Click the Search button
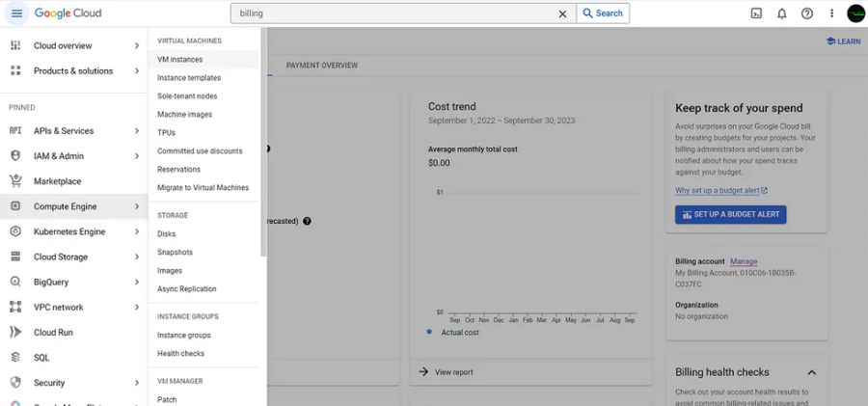 pyautogui.click(x=603, y=14)
